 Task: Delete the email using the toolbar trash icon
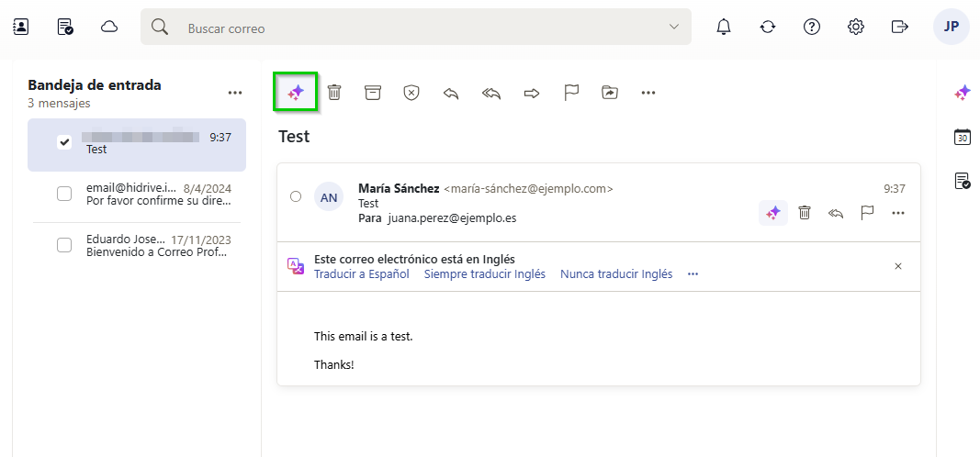[x=334, y=93]
